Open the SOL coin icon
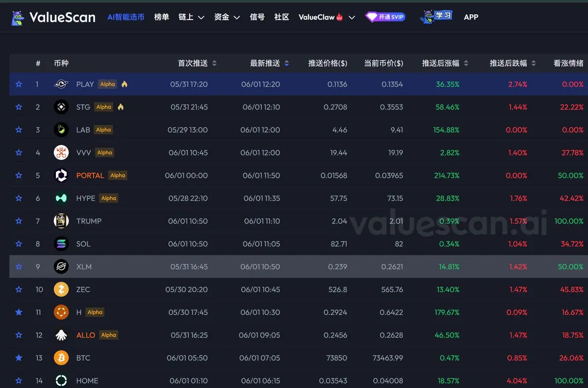The height and width of the screenshot is (388, 588). click(x=61, y=244)
